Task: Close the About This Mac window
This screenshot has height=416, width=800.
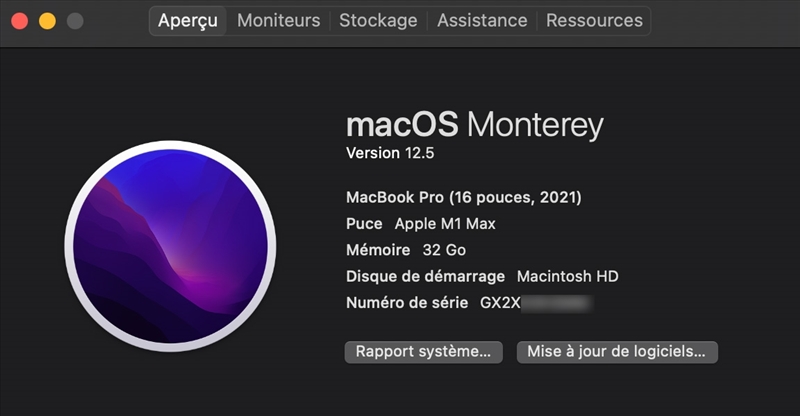Action: click(x=20, y=21)
